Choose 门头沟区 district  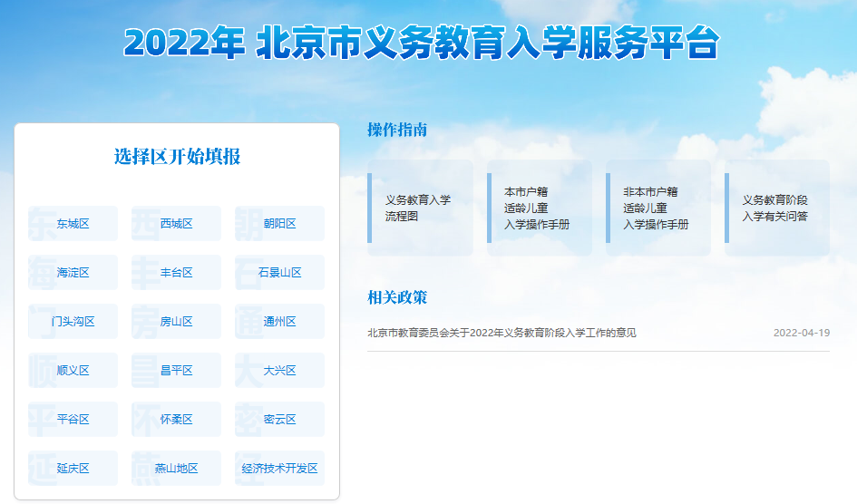coord(73,321)
